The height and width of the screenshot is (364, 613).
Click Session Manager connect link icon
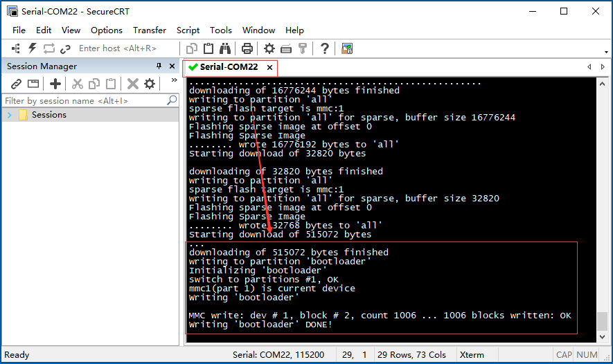tap(16, 84)
